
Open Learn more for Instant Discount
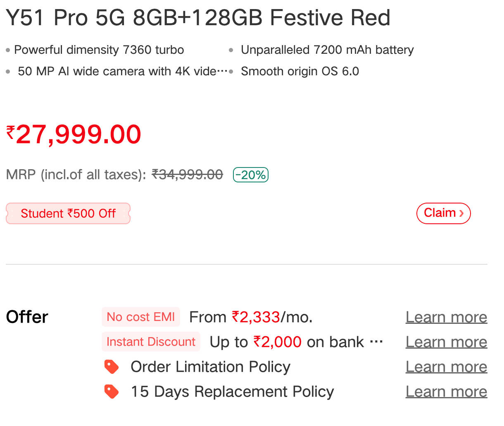point(446,342)
